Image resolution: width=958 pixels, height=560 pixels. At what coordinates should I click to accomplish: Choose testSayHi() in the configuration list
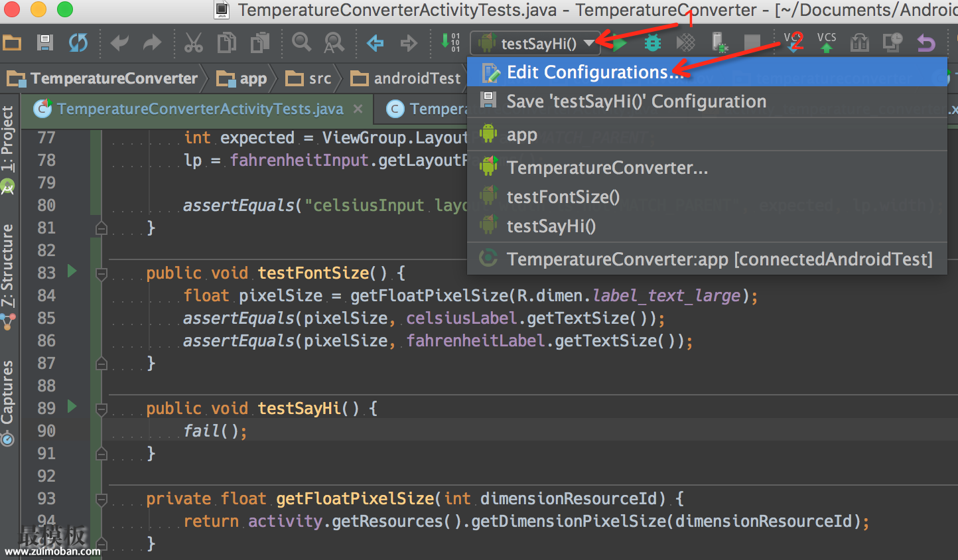point(707,226)
